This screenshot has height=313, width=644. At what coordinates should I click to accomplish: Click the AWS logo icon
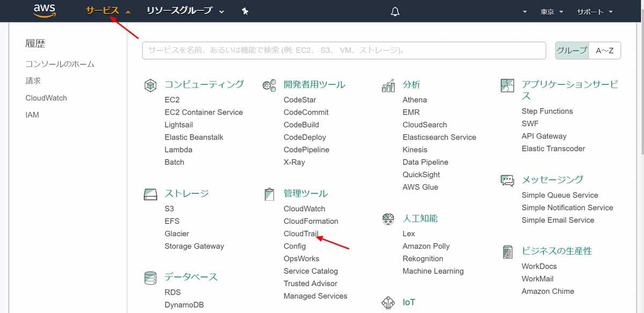click(44, 10)
